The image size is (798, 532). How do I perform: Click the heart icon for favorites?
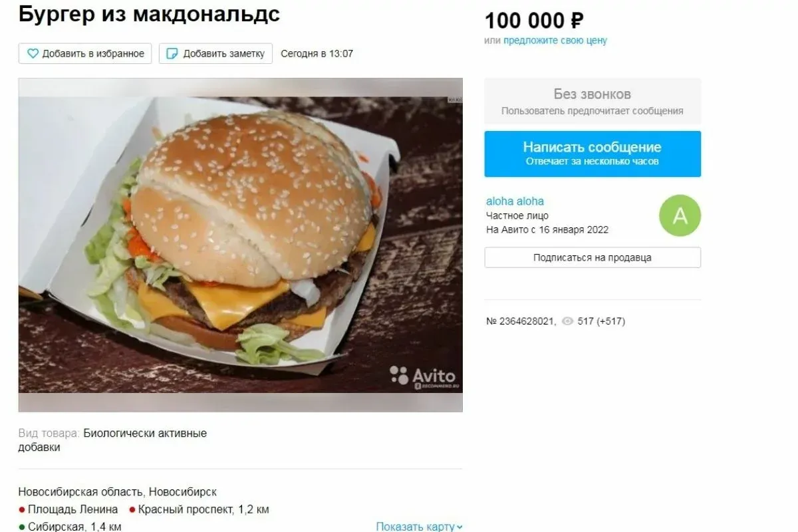tap(32, 54)
